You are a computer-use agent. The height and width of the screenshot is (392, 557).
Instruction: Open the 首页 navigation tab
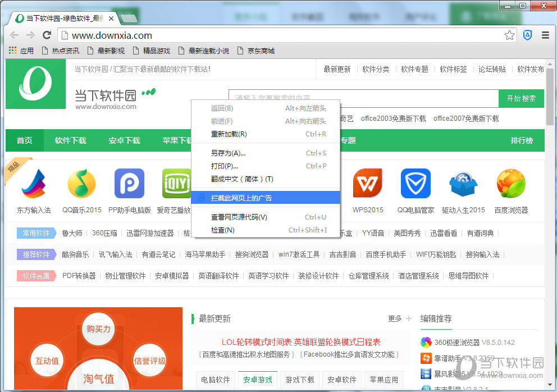coord(25,140)
